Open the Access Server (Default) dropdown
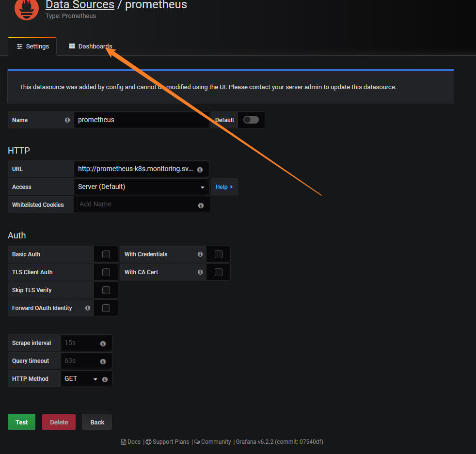 point(141,187)
